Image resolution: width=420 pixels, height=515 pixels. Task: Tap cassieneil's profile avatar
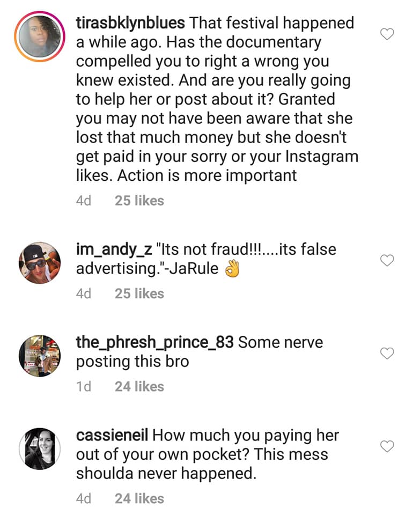point(40,448)
